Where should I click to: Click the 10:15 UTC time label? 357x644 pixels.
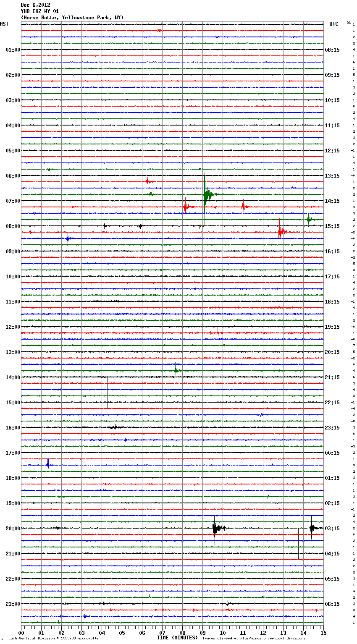click(332, 100)
